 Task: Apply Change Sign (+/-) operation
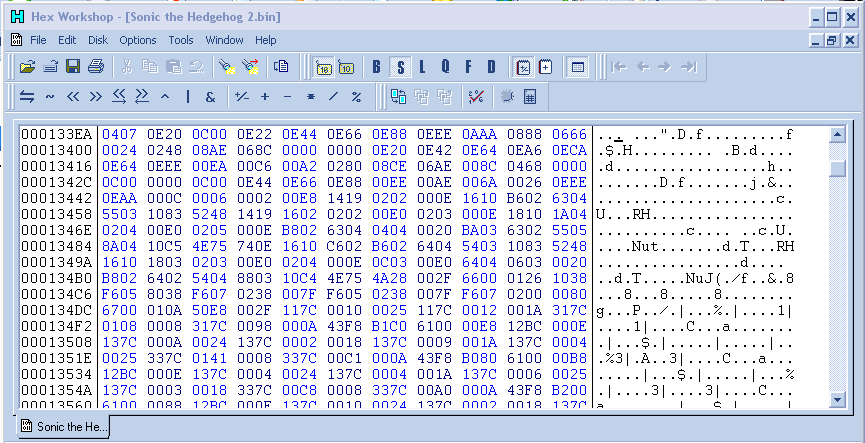point(242,97)
